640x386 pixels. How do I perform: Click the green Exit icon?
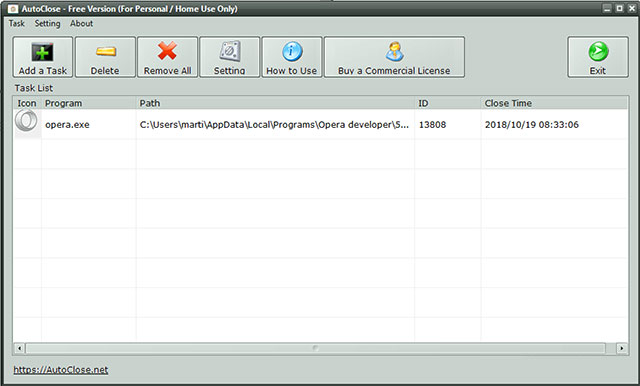pos(598,52)
